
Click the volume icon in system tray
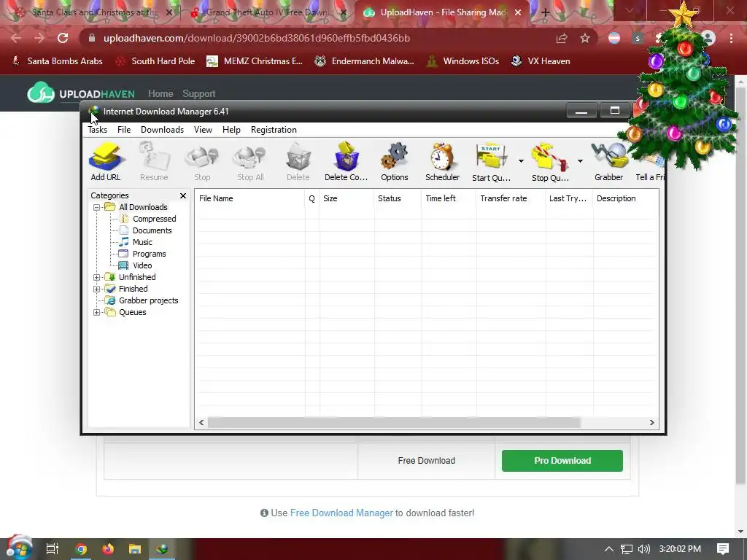[x=643, y=549]
